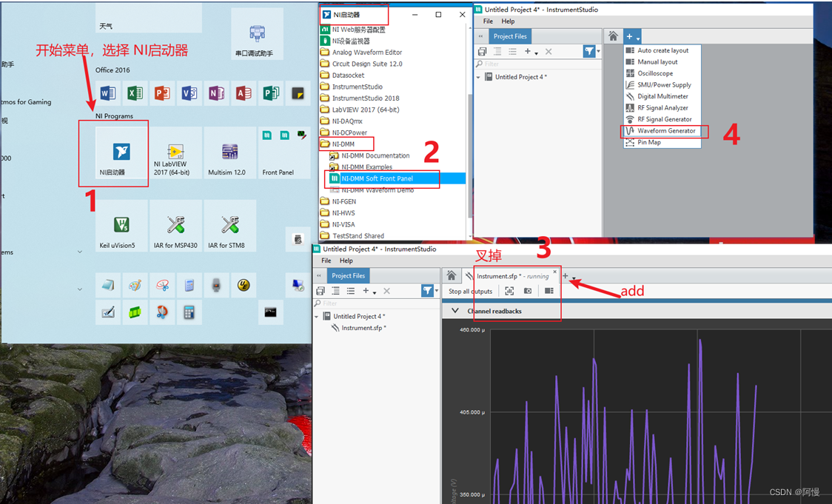
Task: Open the Visio tile
Action: (x=189, y=94)
